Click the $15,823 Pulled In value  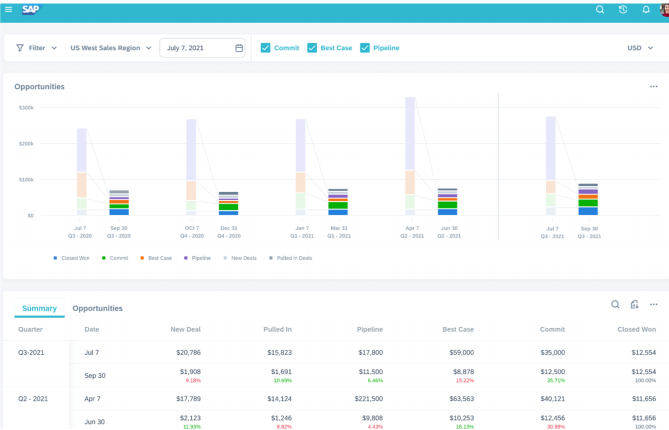tap(280, 352)
